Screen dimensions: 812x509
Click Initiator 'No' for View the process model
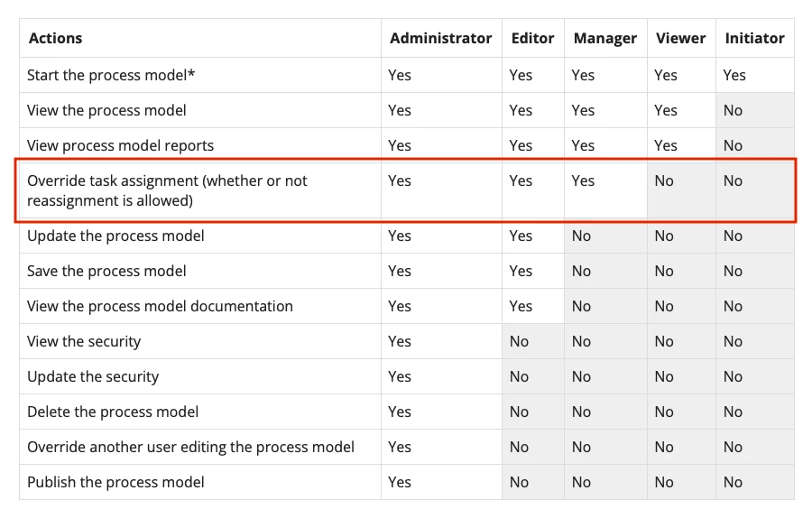pos(733,110)
